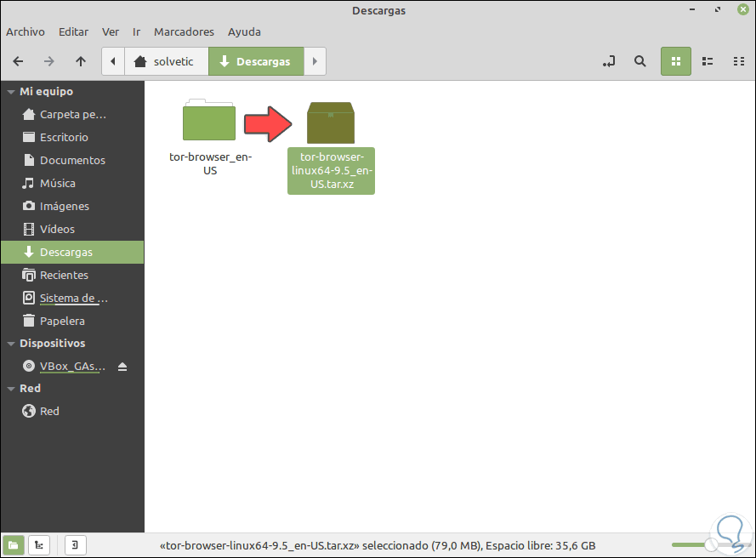Click the path bar right scroll arrow
Image resolution: width=756 pixels, height=558 pixels.
315,61
